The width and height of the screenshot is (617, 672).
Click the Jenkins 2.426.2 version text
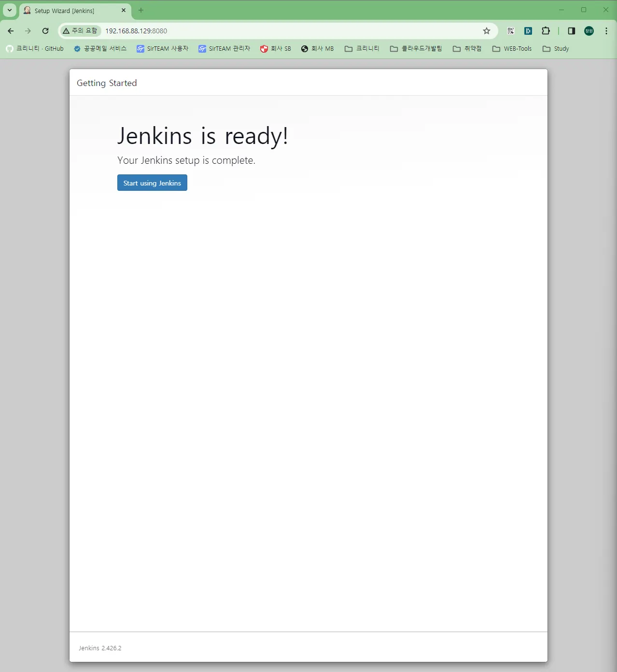tap(100, 648)
